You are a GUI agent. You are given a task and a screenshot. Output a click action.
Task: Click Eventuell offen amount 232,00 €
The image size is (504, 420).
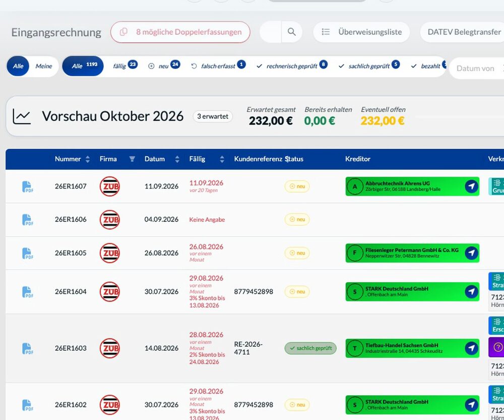click(x=383, y=121)
